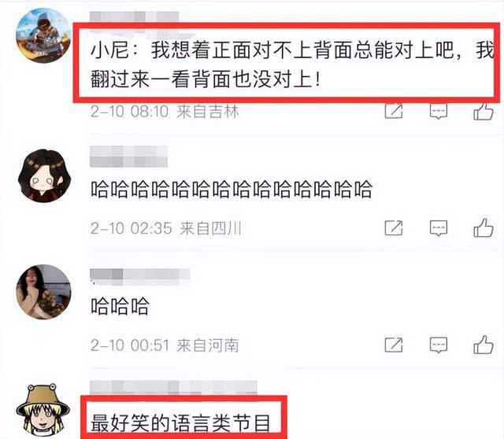Click the 2-10 00:51 来自河南 timestamp

(x=165, y=345)
